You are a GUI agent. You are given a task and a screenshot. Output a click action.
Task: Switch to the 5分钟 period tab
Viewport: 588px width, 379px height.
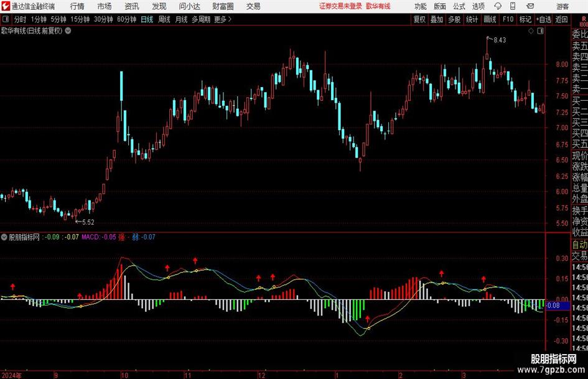[x=58, y=19]
